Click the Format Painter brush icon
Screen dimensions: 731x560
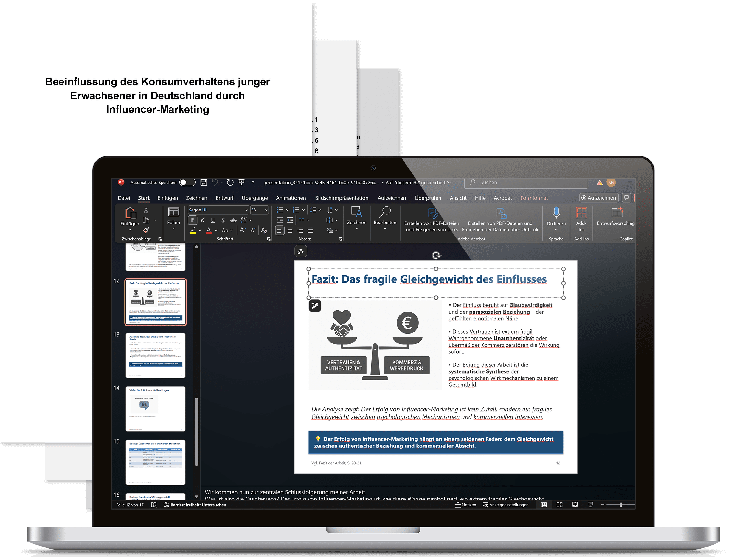pyautogui.click(x=146, y=230)
